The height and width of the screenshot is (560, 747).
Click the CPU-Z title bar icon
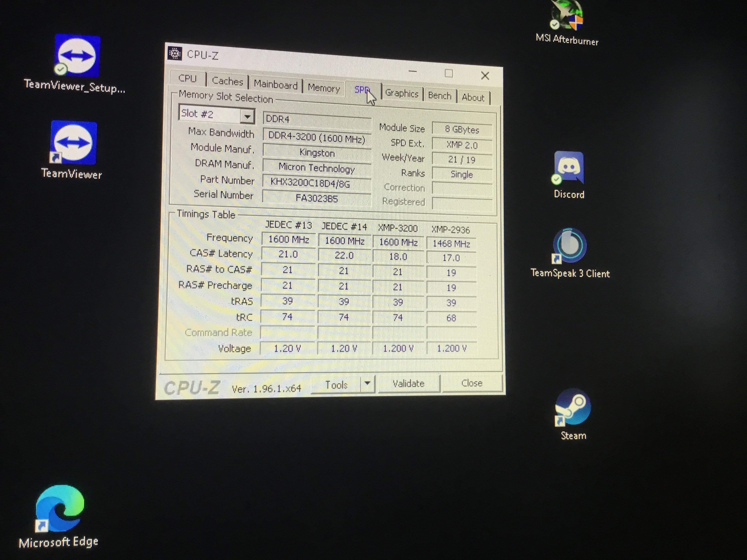[x=175, y=53]
